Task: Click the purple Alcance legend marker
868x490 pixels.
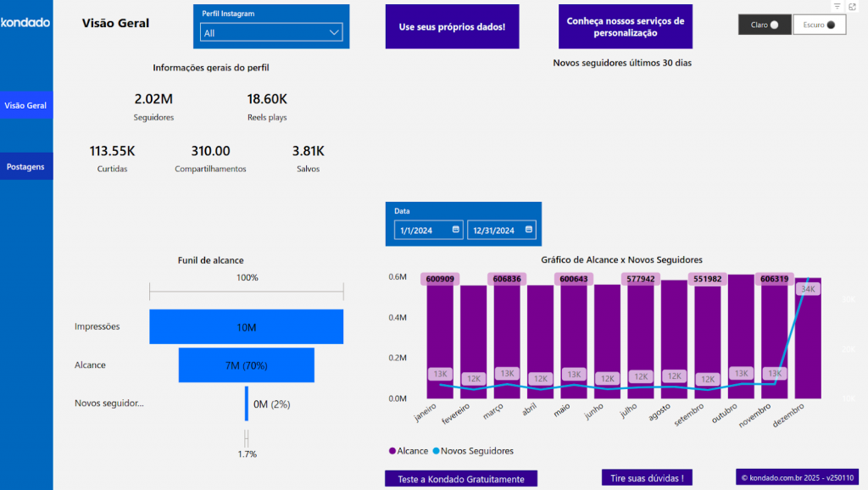Action: pyautogui.click(x=391, y=451)
